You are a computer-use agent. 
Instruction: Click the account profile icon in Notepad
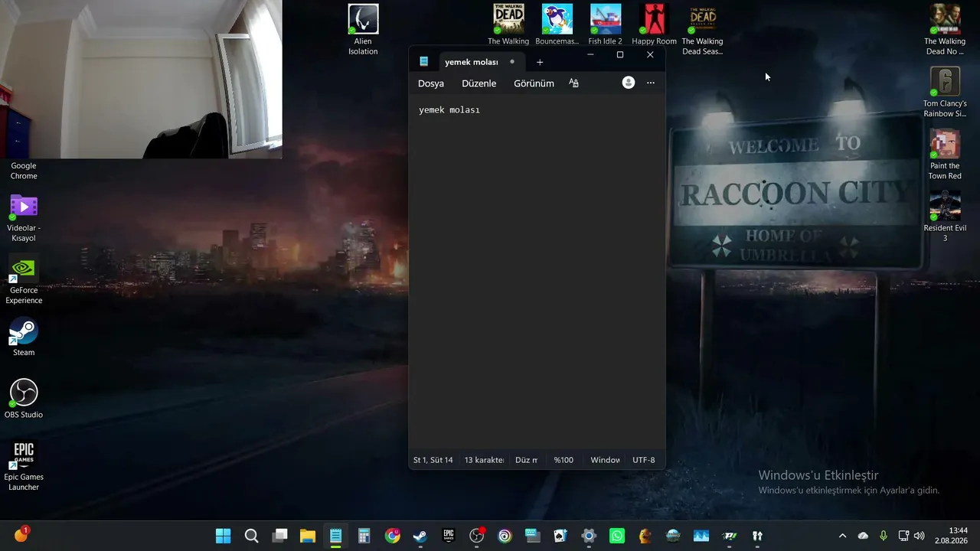tap(629, 83)
